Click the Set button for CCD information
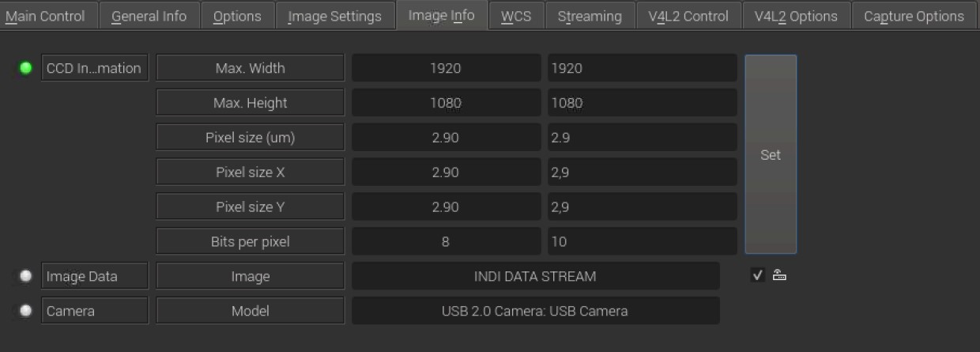 coord(771,154)
